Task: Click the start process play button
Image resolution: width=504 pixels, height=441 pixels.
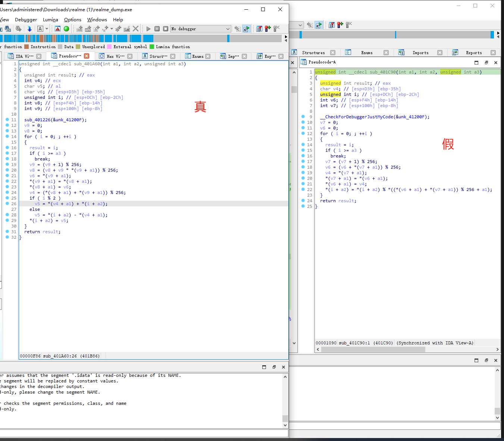Action: pos(148,29)
